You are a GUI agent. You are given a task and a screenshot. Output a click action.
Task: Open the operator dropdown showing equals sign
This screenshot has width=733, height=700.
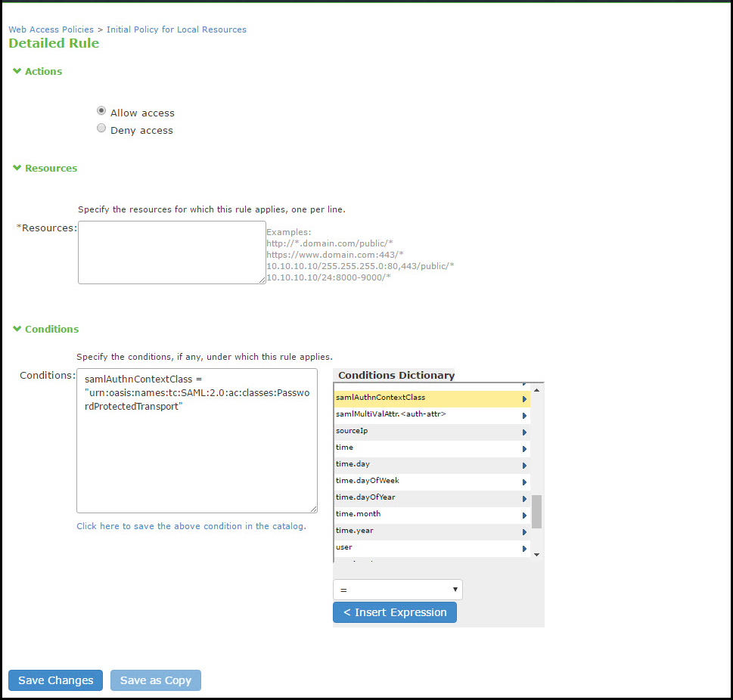click(x=397, y=589)
